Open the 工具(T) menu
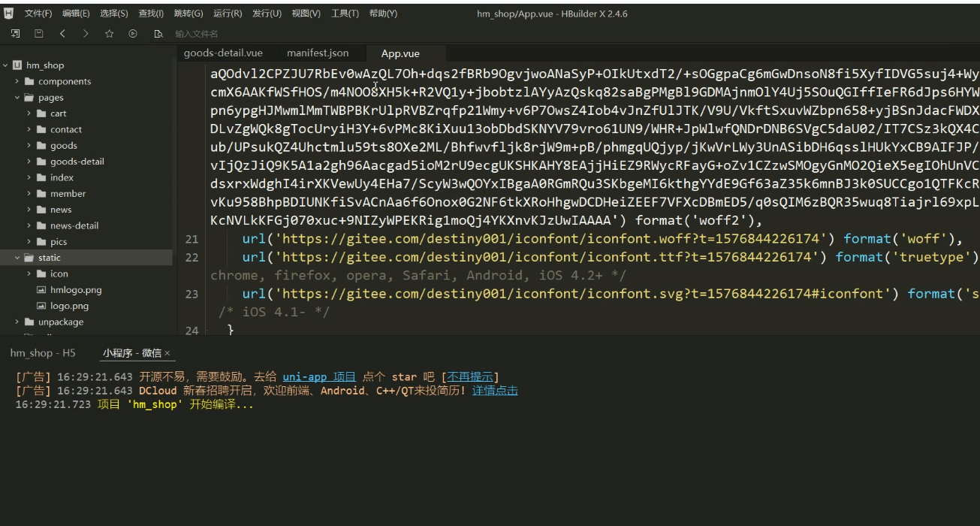This screenshot has height=526, width=980. pyautogui.click(x=345, y=14)
